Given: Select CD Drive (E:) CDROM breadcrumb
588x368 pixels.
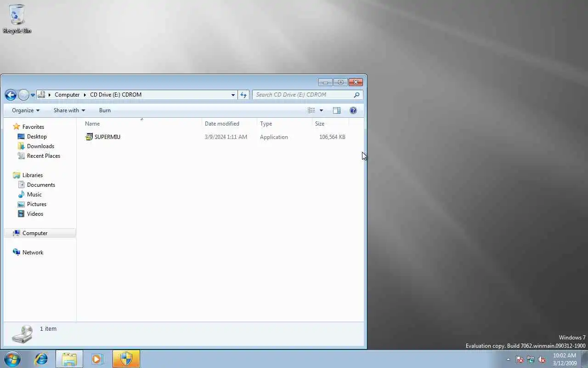Looking at the screenshot, I should click(x=116, y=95).
